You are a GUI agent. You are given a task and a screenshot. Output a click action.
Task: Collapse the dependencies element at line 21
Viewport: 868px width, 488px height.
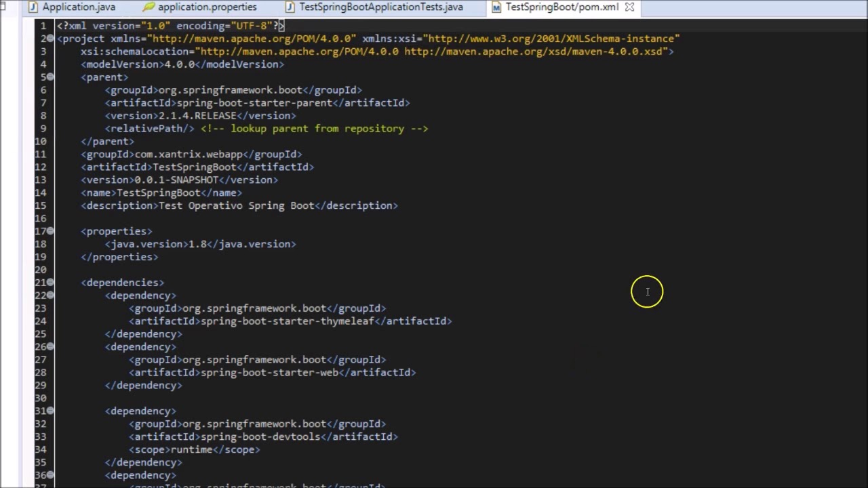pyautogui.click(x=50, y=283)
